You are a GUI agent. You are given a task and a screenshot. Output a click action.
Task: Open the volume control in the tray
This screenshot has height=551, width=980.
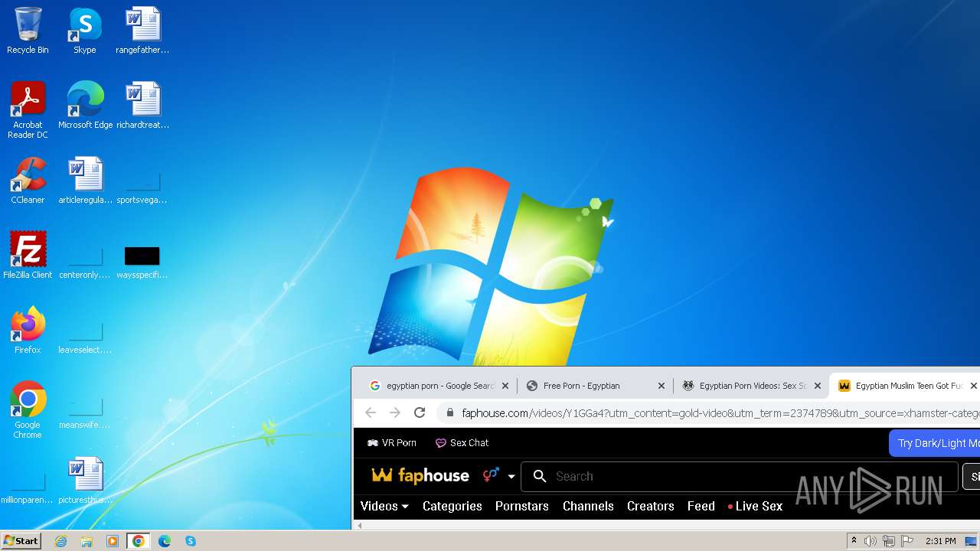click(871, 541)
